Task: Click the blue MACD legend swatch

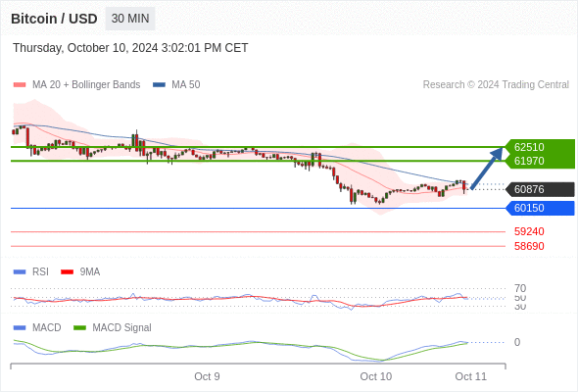Action: [x=20, y=328]
